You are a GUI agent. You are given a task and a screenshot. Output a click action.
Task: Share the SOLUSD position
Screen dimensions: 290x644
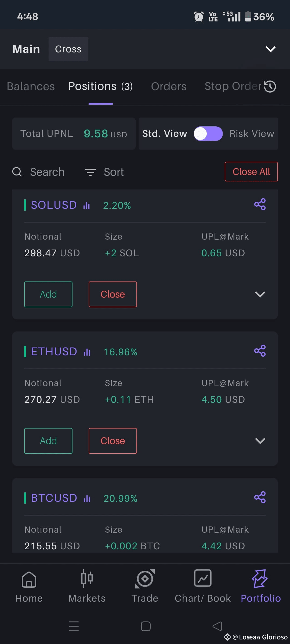pos(260,204)
